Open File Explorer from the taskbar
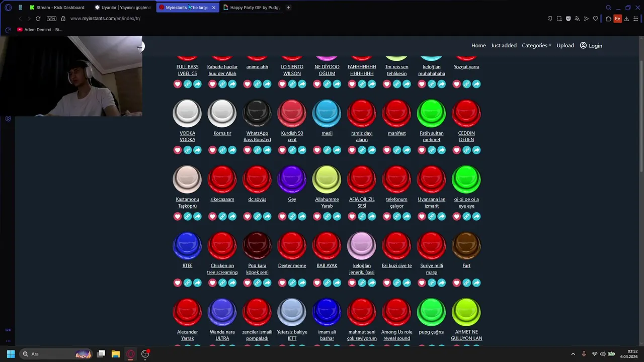The height and width of the screenshot is (362, 644). 116,354
